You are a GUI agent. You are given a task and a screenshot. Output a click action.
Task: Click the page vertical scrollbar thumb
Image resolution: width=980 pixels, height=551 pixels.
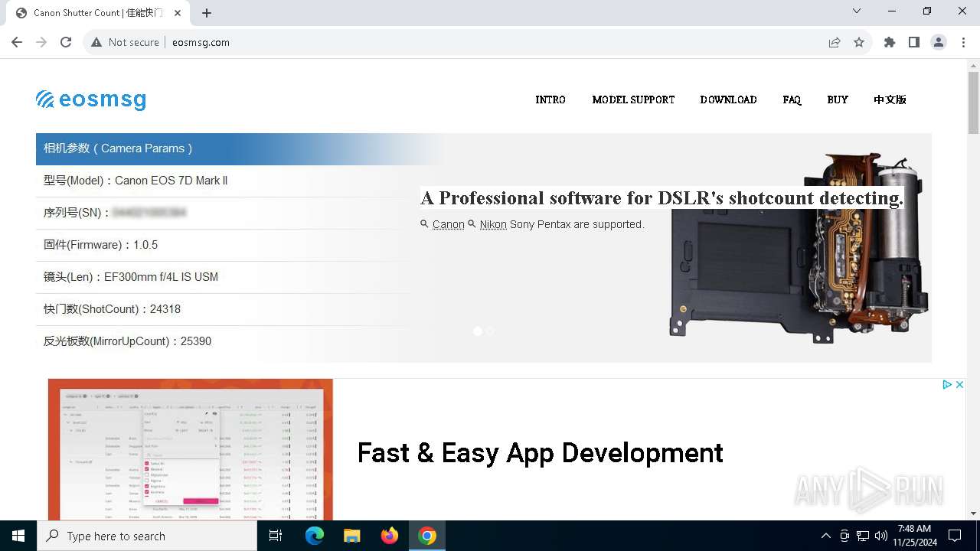pos(973,103)
